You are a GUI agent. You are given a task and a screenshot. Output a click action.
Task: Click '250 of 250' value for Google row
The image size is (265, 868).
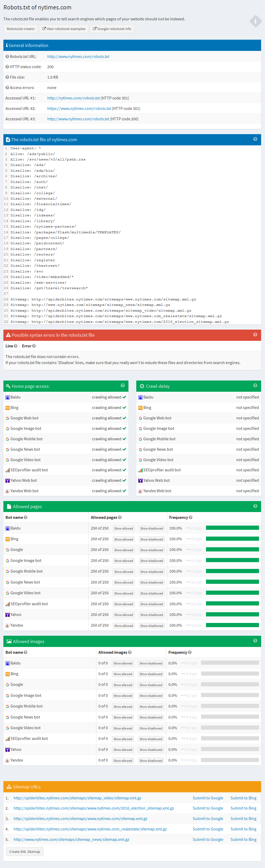coord(99,550)
